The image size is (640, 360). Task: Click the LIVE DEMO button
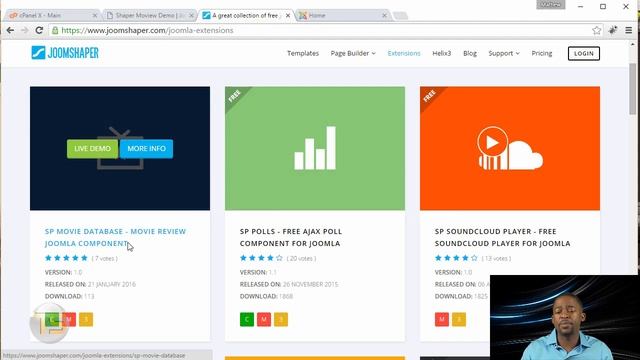pyautogui.click(x=92, y=149)
